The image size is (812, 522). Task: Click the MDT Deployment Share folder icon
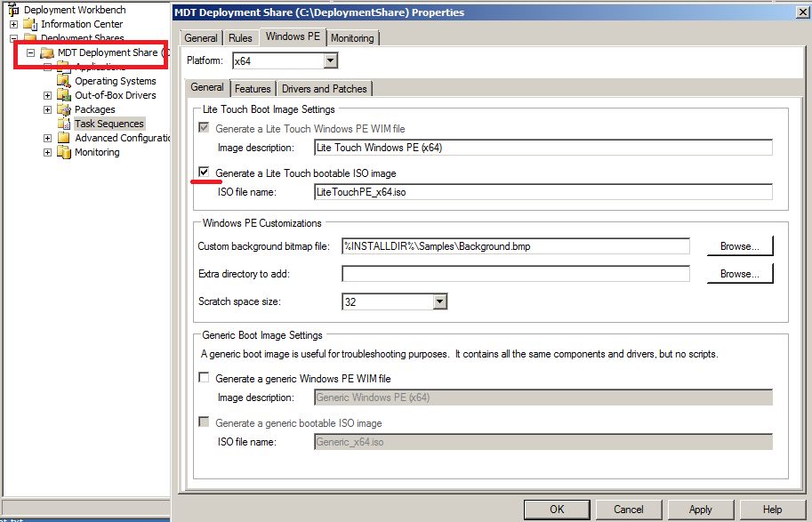(x=47, y=52)
